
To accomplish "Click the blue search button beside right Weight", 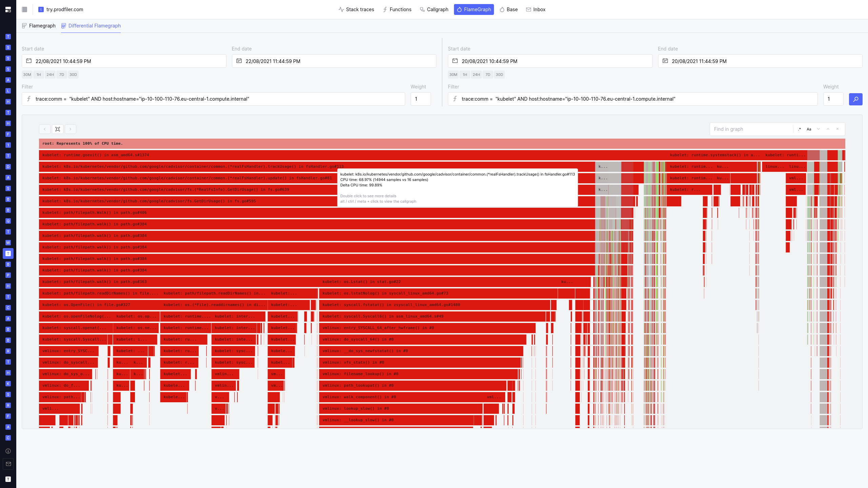I will (x=856, y=99).
